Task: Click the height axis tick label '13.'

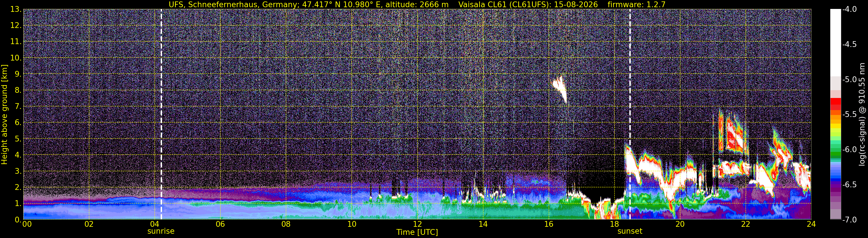Action: [x=16, y=10]
